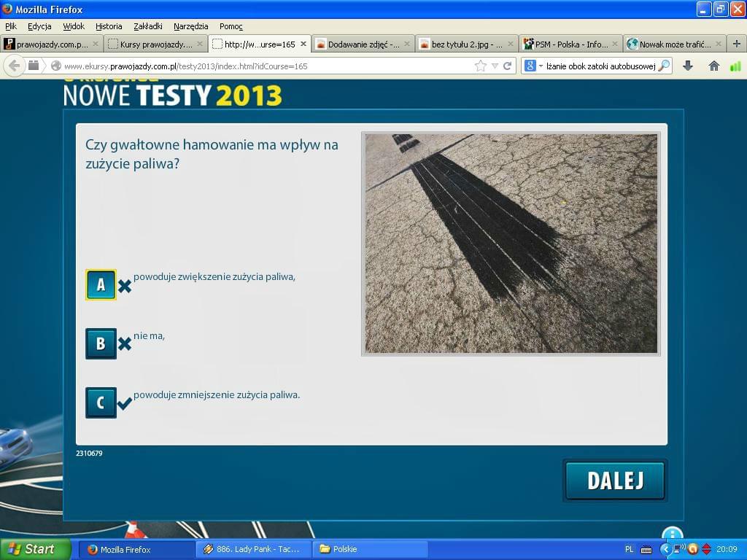This screenshot has height=560, width=747.
Task: Open the Zakładki menu
Action: [x=147, y=26]
